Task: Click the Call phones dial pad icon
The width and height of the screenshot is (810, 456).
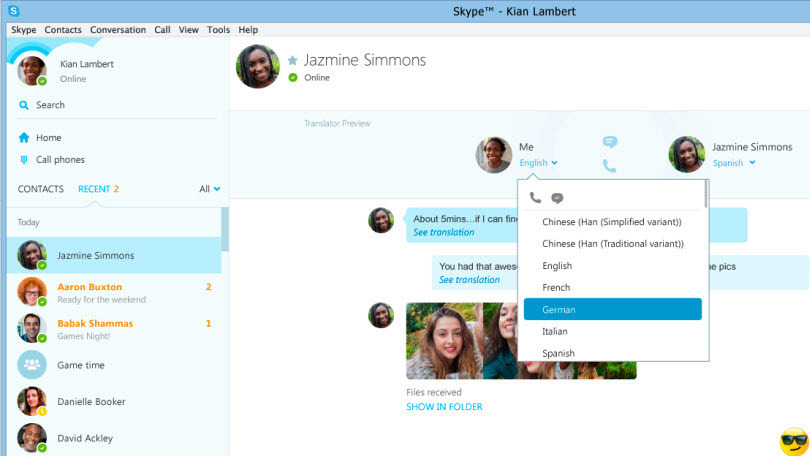Action: (x=24, y=160)
